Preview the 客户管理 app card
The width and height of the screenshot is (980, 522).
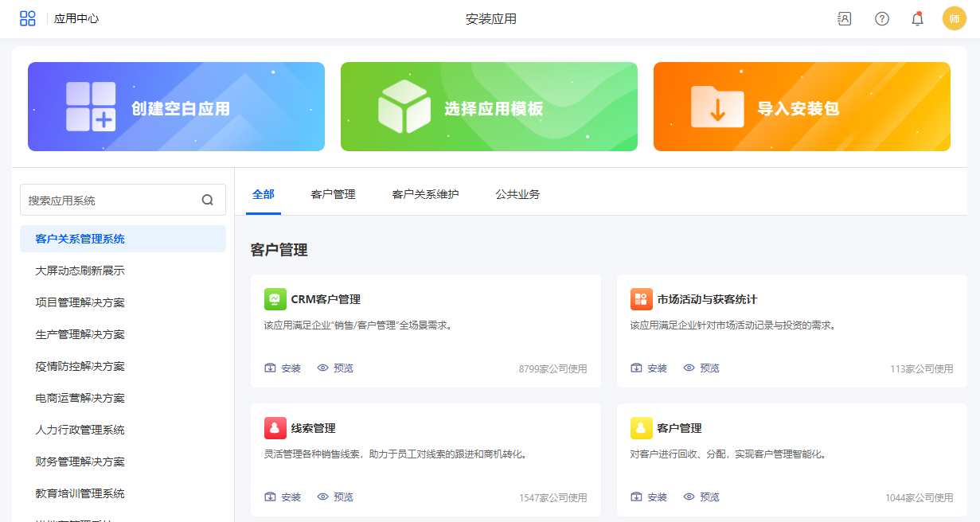(701, 497)
